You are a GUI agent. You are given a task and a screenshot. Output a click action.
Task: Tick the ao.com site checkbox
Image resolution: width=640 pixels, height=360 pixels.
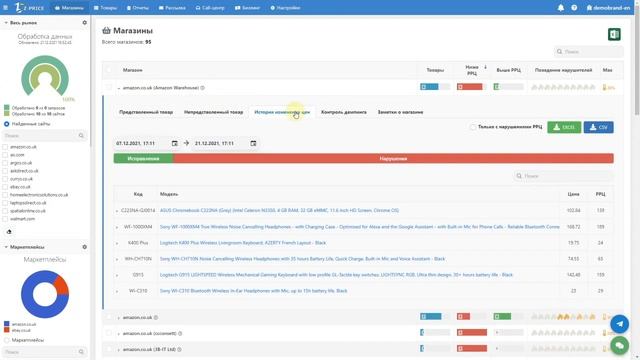pos(5,155)
